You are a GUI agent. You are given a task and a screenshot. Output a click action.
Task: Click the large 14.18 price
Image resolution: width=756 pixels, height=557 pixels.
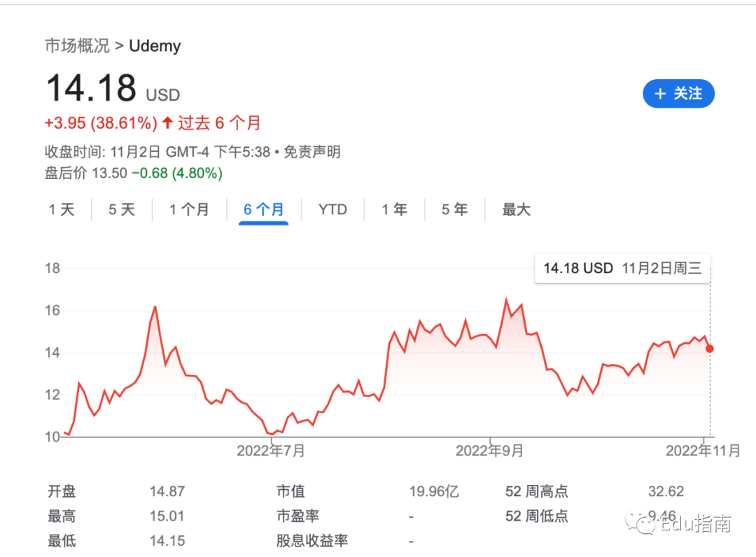(91, 88)
